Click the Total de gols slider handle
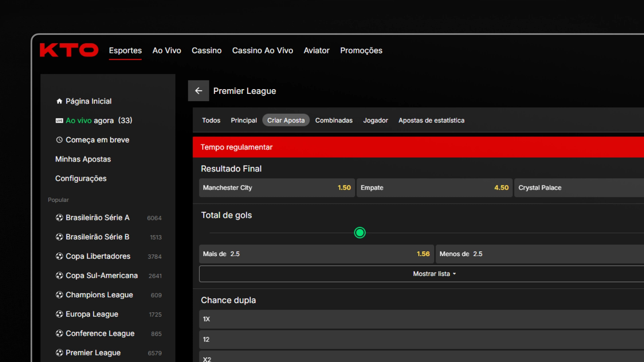The image size is (644, 362). [x=360, y=233]
